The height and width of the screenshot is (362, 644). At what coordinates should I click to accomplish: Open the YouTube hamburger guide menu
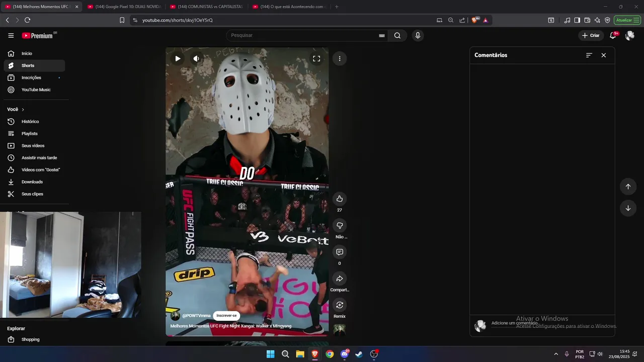(x=11, y=36)
